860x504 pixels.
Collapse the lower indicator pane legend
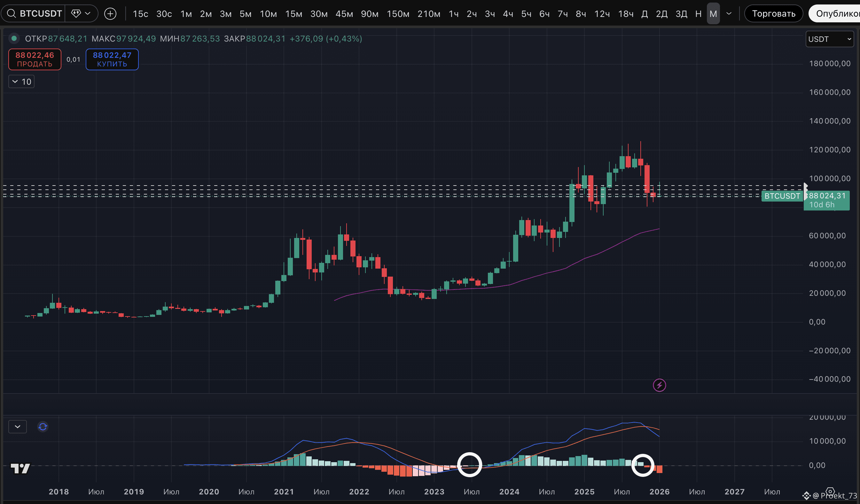(x=17, y=427)
